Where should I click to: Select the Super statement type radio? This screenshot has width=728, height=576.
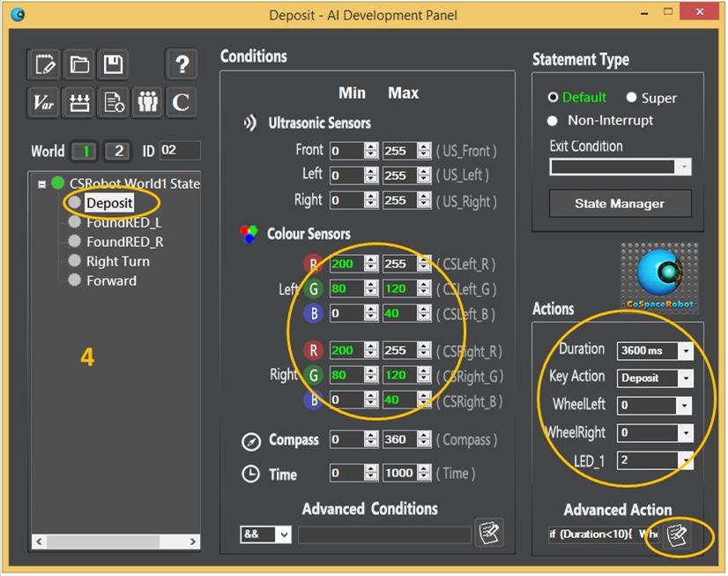tap(632, 98)
